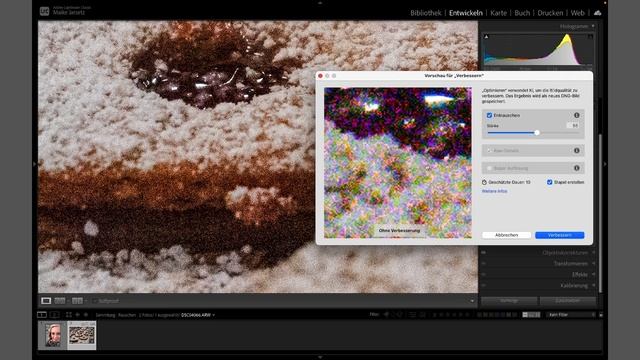This screenshot has height=360, width=640.
Task: Go forward to the next photo source
Action: (x=86, y=315)
